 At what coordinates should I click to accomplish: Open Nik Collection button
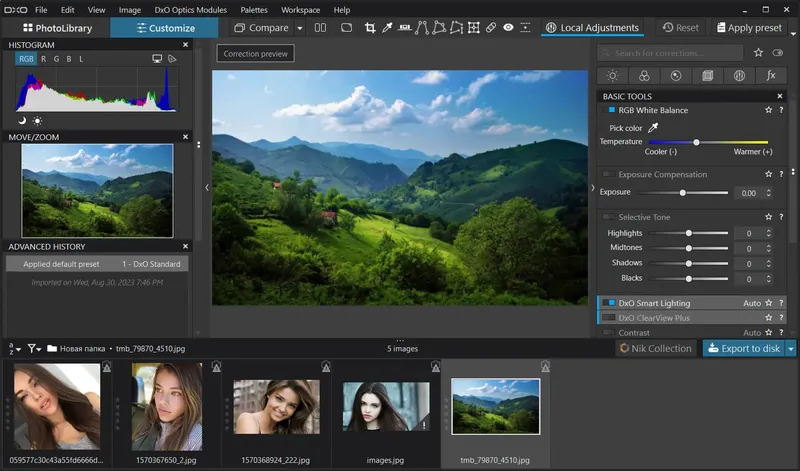[655, 348]
